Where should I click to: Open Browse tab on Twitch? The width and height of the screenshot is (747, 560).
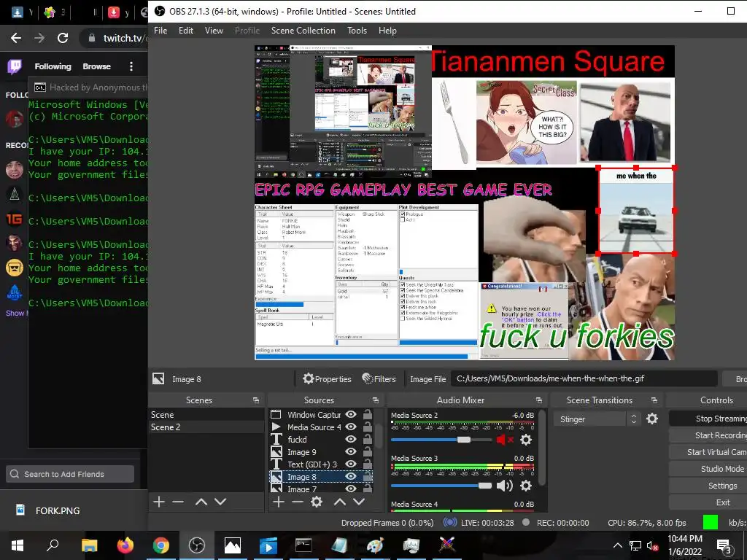[97, 66]
